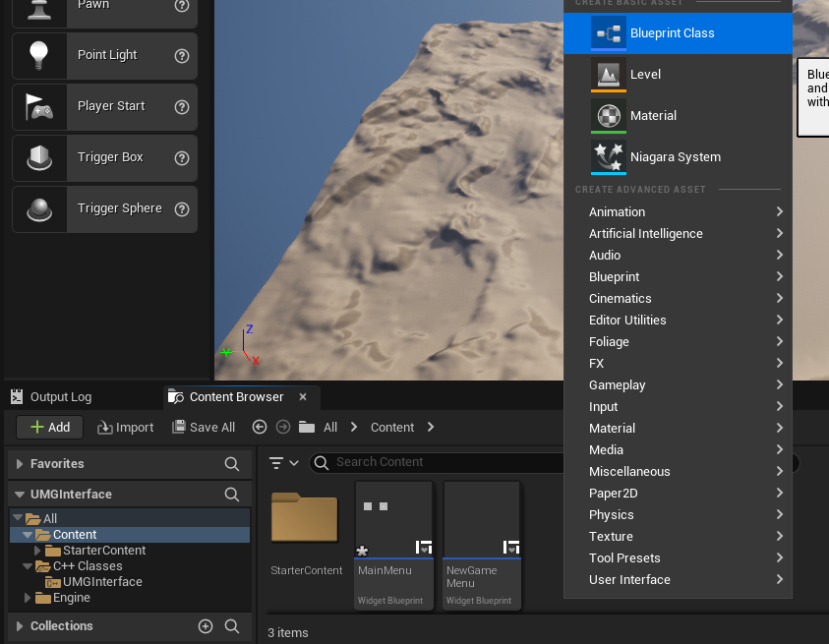Close the Content Browser tab
The height and width of the screenshot is (644, 829).
303,396
